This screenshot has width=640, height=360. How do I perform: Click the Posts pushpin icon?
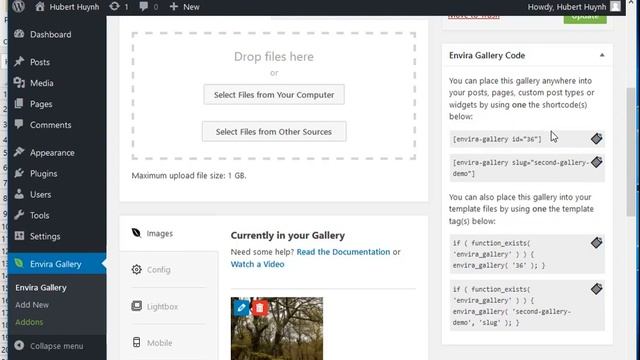tap(19, 62)
